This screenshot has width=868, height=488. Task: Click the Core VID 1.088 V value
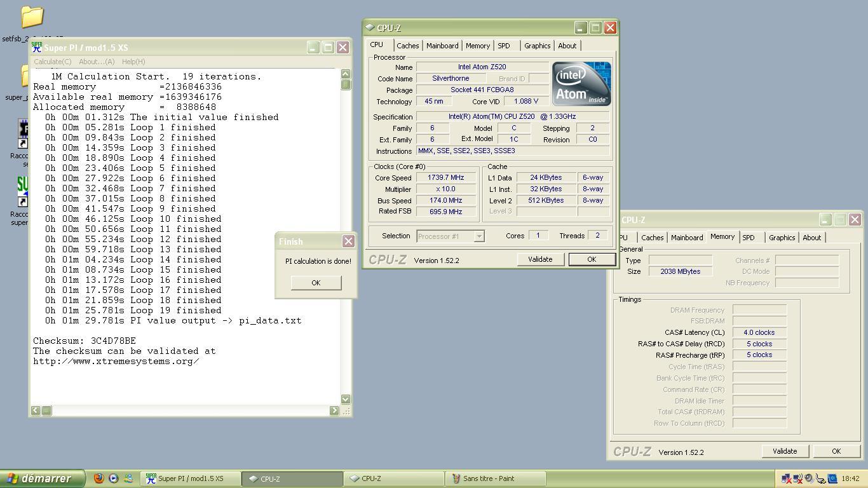click(x=527, y=102)
